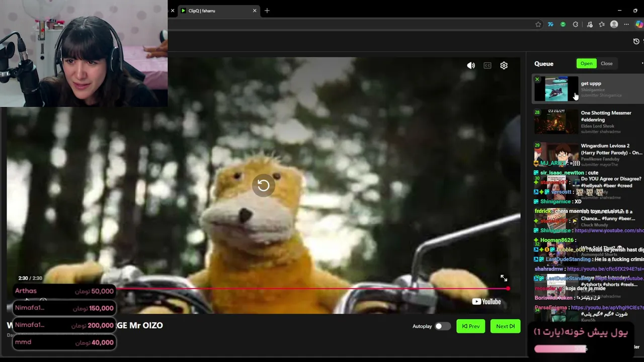Replay the video with the center replay icon

(x=263, y=186)
